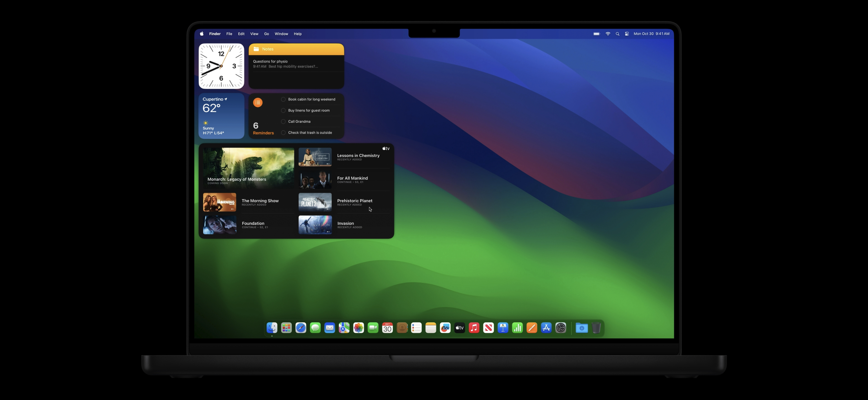Open Mail app in the Dock

[330, 328]
